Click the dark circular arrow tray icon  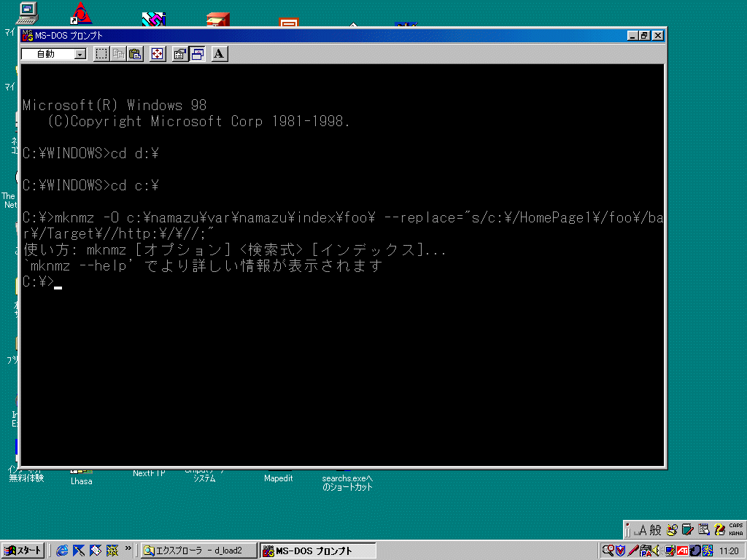pyautogui.click(x=694, y=551)
